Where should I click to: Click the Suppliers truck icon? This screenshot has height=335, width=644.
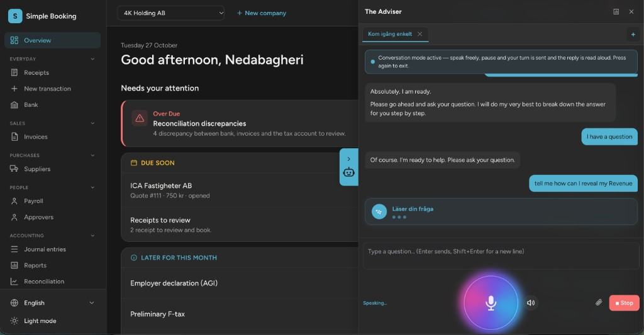(x=14, y=168)
